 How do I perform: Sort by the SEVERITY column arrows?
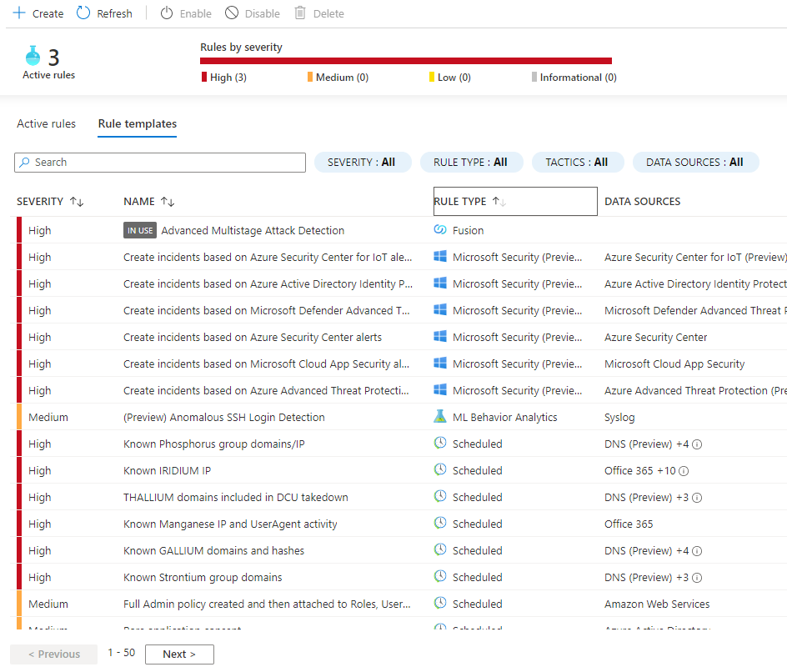pyautogui.click(x=77, y=202)
